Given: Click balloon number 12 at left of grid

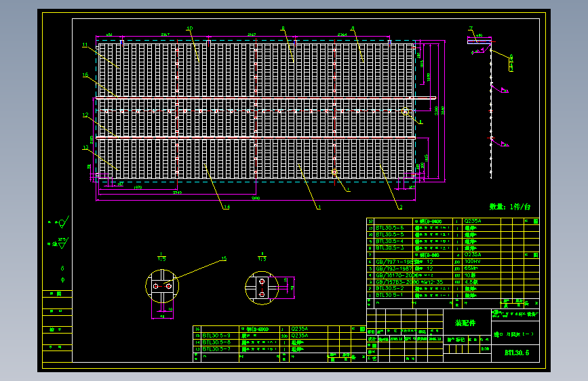Looking at the screenshot, I should [x=85, y=115].
